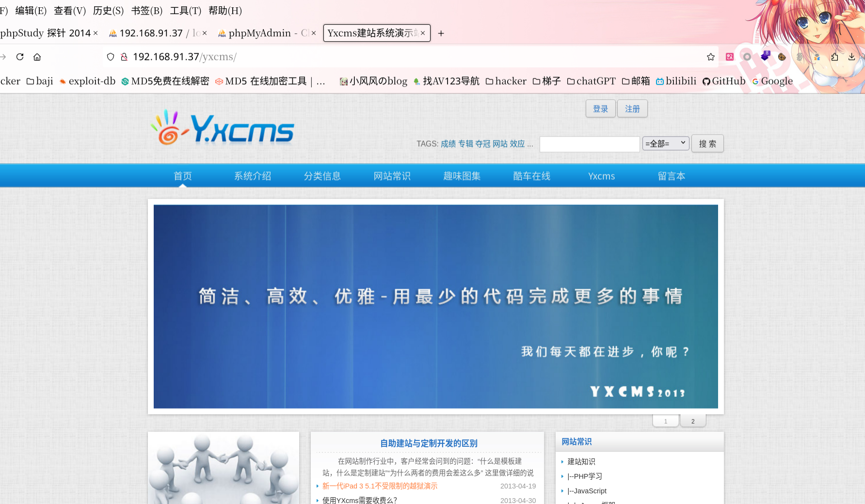Open the 历史(S) menu
Viewport: 865px width, 504px height.
(108, 11)
